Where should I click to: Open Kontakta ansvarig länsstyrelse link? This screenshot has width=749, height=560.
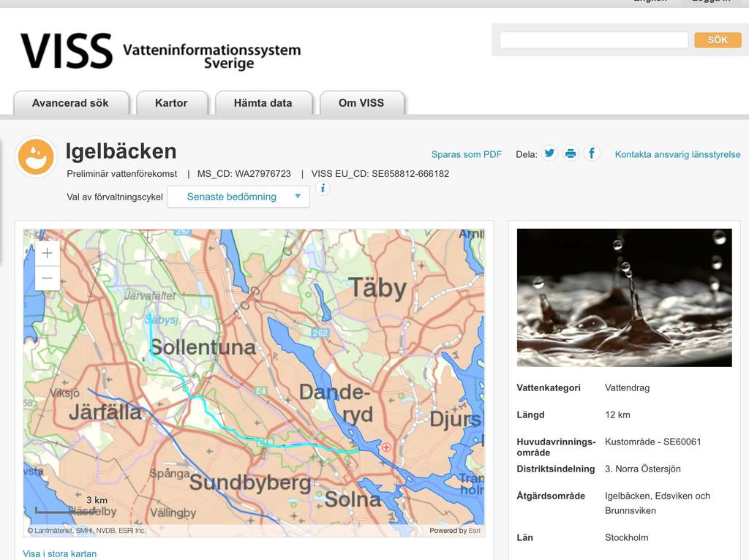point(677,154)
